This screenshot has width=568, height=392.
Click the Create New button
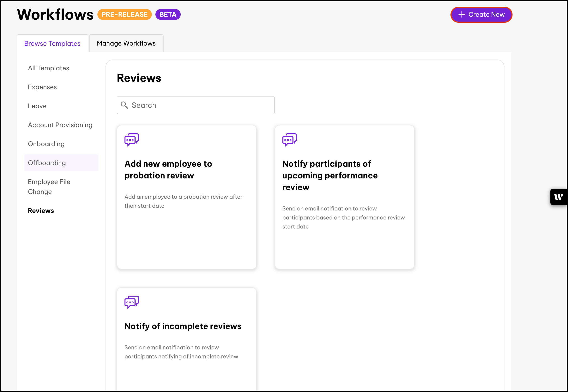[481, 14]
